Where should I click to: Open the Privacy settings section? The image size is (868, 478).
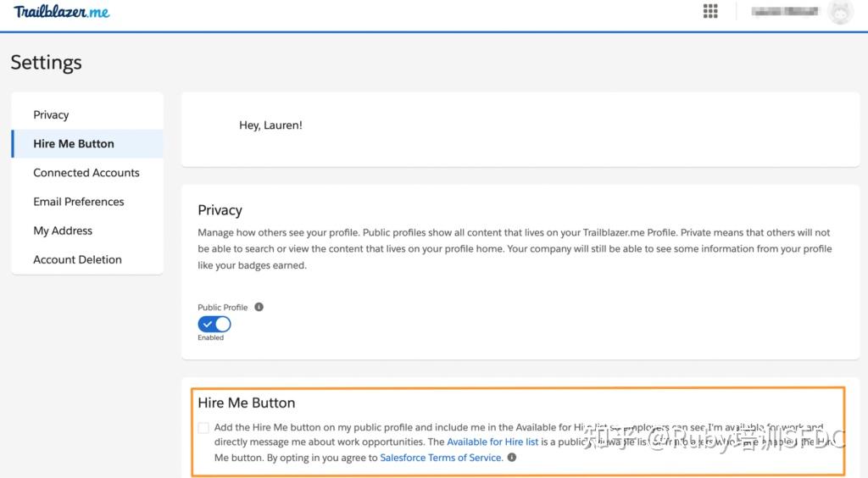tap(87, 114)
